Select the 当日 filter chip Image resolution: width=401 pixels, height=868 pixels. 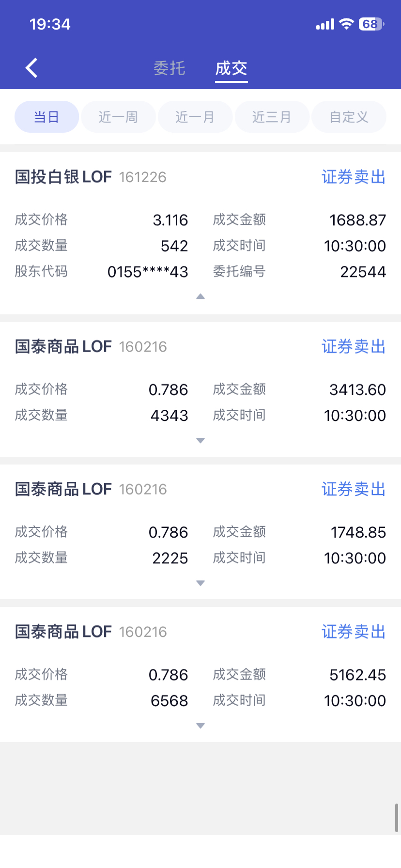(x=46, y=117)
